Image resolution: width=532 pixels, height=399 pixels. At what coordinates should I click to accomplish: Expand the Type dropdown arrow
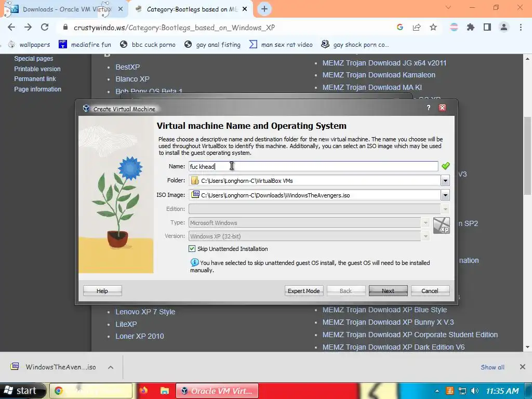[x=425, y=223]
